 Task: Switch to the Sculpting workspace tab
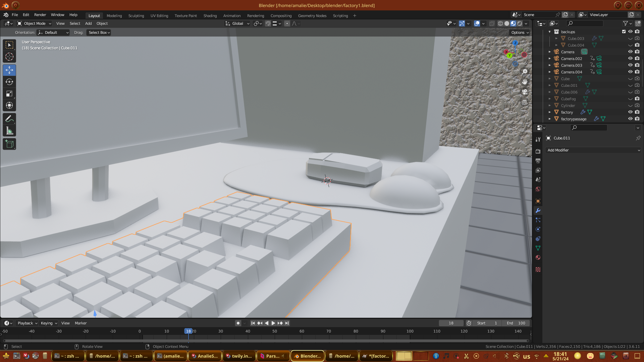pos(136,16)
